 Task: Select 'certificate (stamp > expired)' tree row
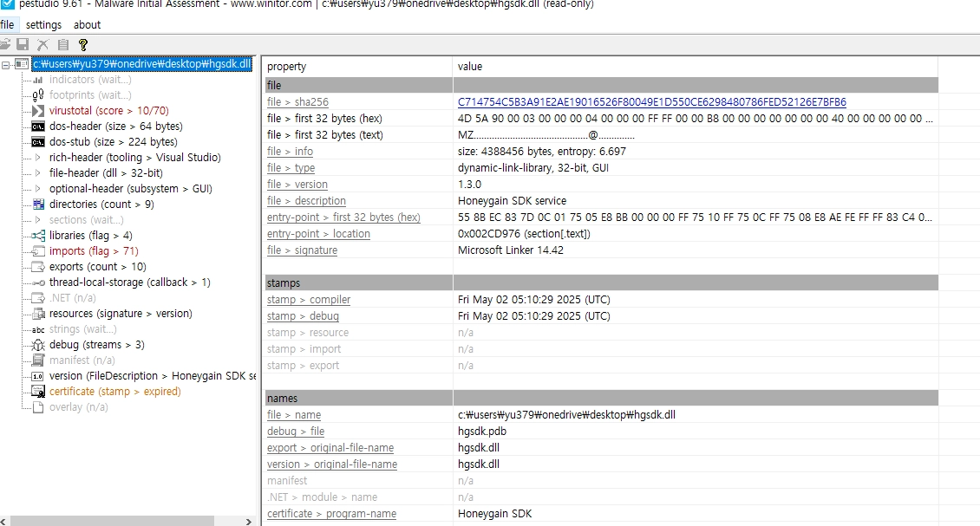tap(115, 392)
